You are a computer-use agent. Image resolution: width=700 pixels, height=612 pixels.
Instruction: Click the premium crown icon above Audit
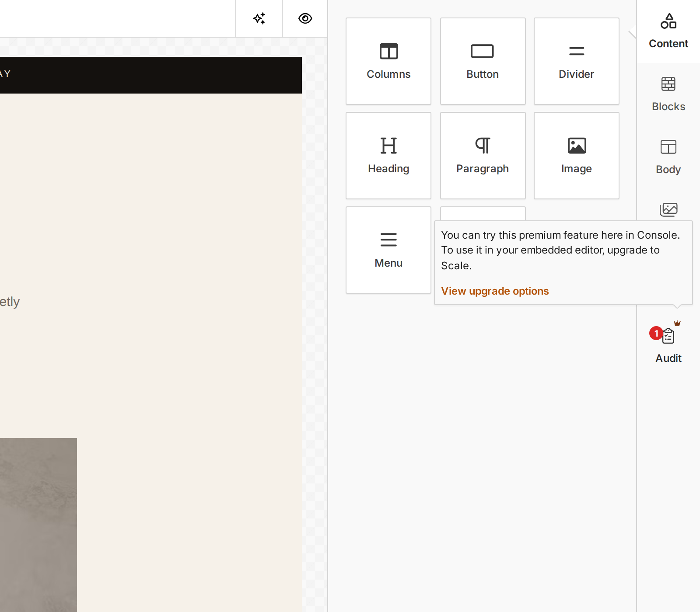click(x=677, y=323)
